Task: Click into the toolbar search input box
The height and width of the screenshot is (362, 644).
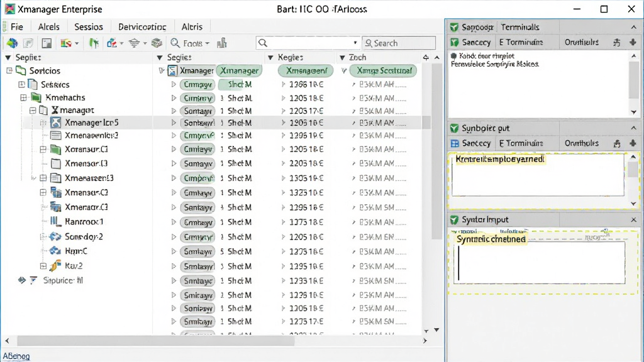Action: (307, 43)
